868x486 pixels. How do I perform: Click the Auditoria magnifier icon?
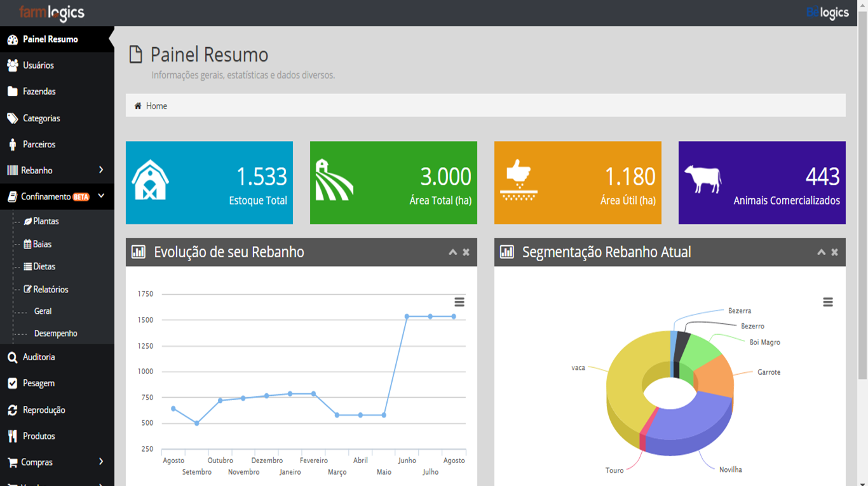tap(12, 358)
